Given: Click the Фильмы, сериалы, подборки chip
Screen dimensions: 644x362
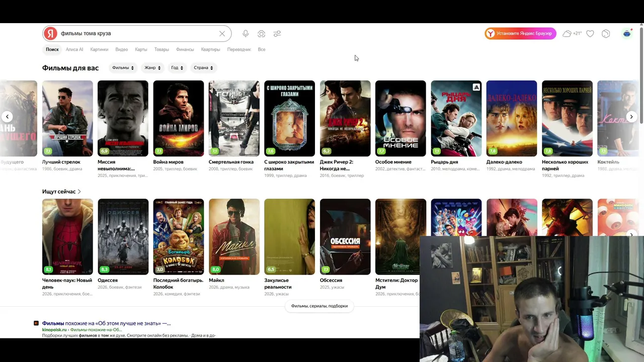Looking at the screenshot, I should point(319,306).
